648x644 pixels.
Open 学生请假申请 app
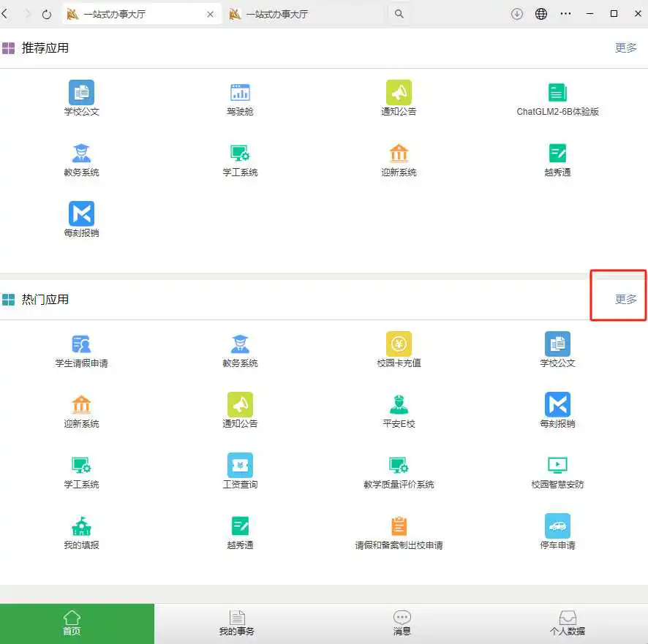coord(81,349)
